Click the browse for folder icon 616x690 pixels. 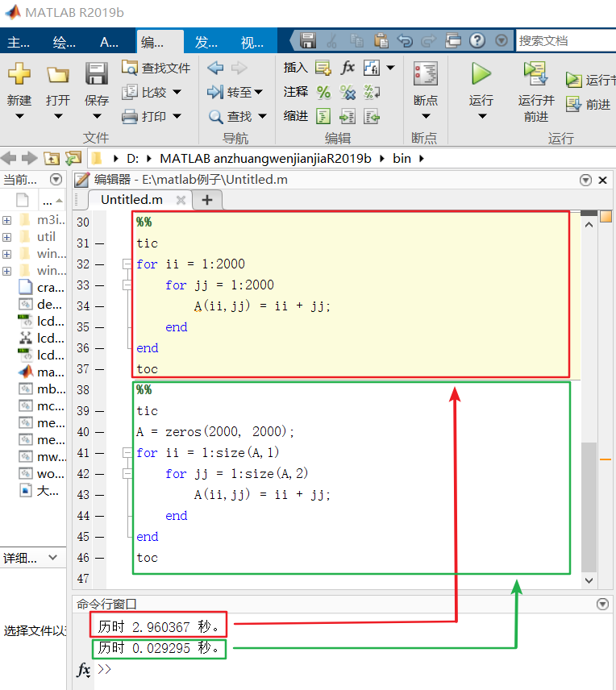(x=73, y=158)
